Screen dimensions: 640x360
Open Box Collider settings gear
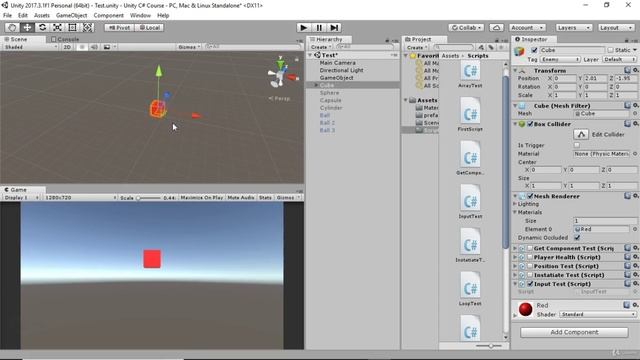pyautogui.click(x=636, y=124)
